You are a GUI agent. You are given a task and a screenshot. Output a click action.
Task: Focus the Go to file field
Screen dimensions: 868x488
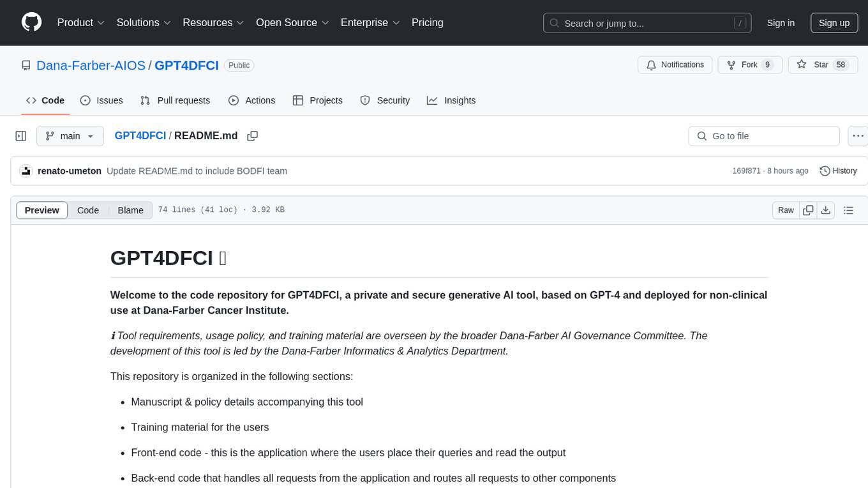(764, 136)
